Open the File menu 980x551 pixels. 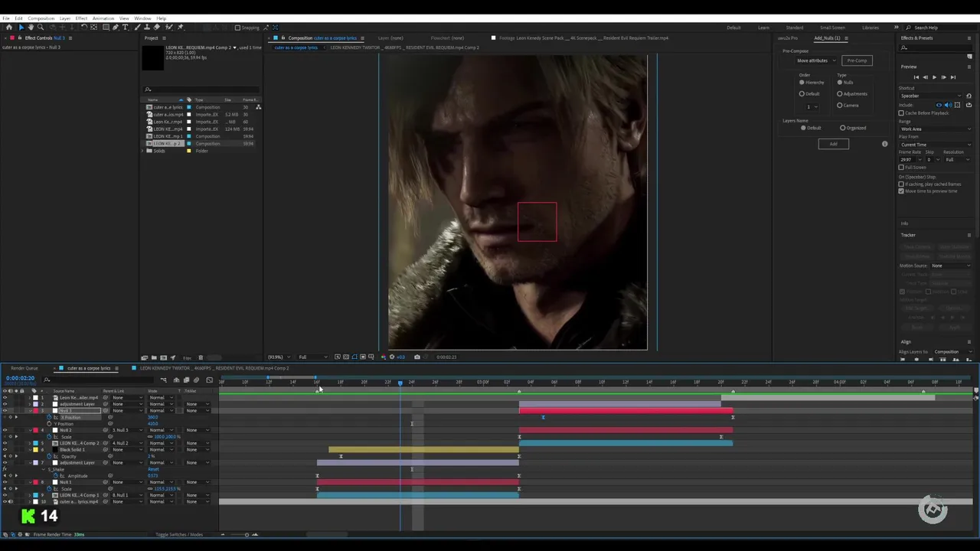(6, 18)
